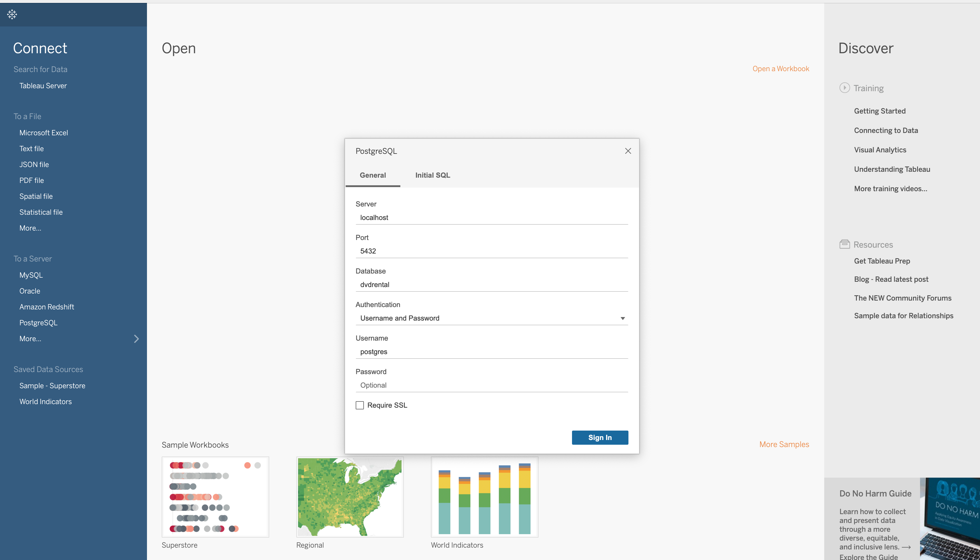Open the Authentication dropdown

pos(622,318)
